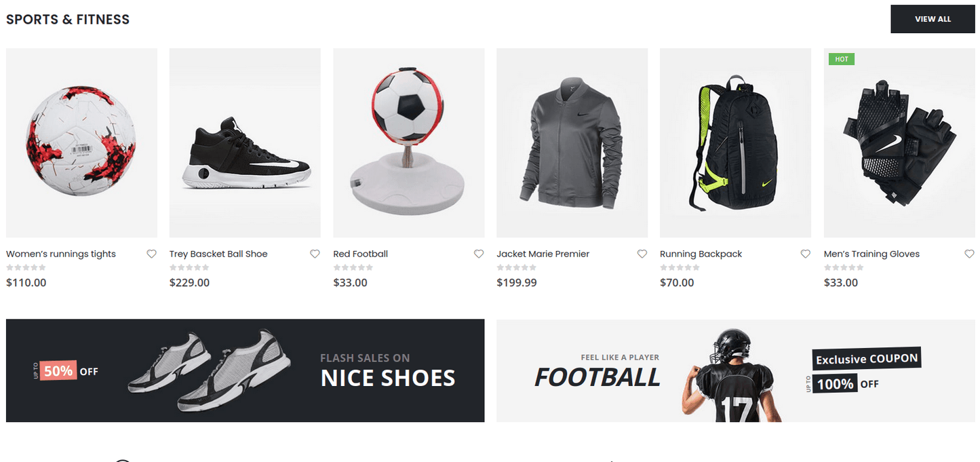
Task: Select the Red Football product image
Action: [409, 142]
